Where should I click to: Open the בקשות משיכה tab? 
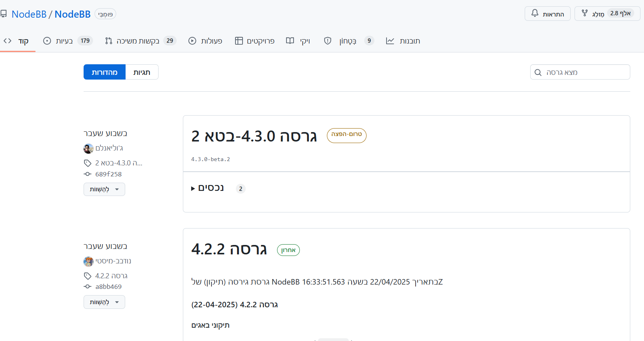(x=140, y=41)
